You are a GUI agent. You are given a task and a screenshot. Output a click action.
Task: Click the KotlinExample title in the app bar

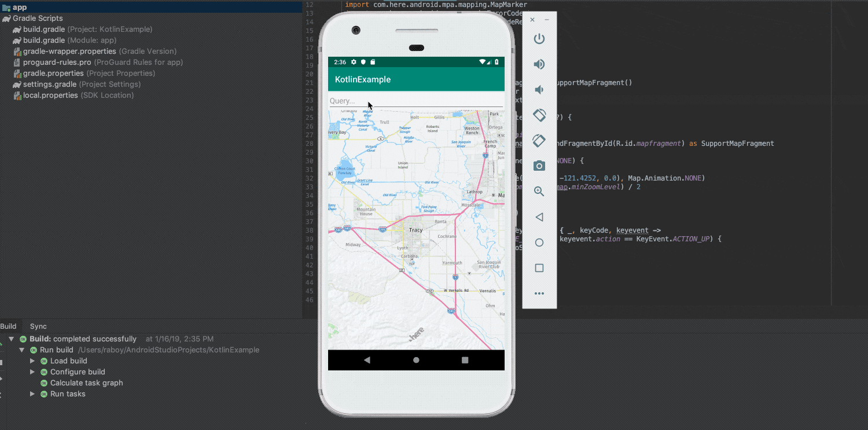coord(363,79)
